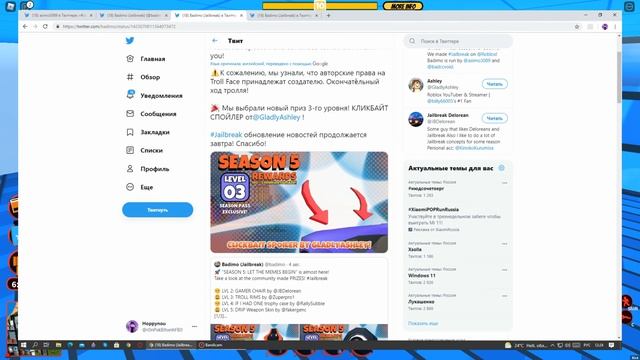Click the search magnifier icon
640x360 pixels.
(412, 41)
